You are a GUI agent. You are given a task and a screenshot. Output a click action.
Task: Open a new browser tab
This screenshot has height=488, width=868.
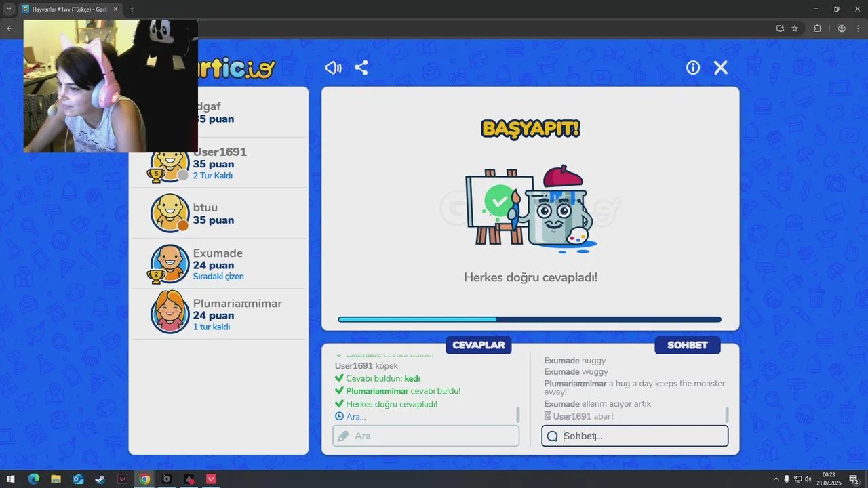132,9
